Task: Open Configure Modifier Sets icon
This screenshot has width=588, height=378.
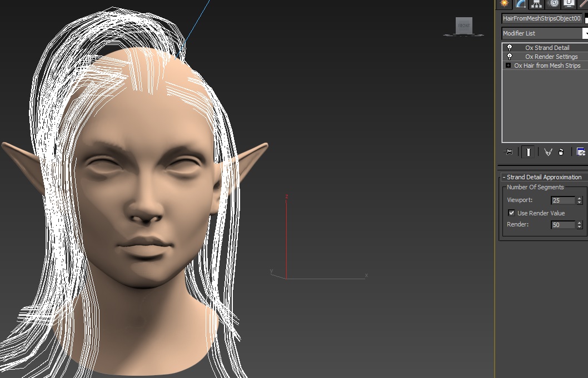Action: (x=581, y=152)
